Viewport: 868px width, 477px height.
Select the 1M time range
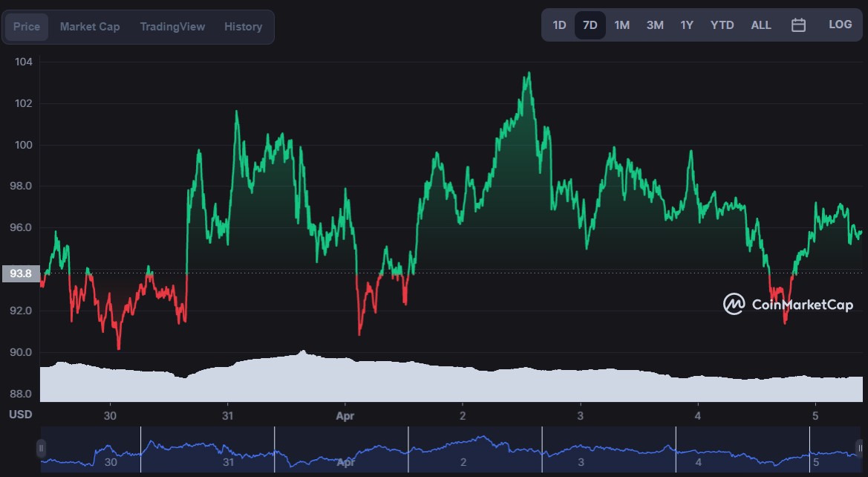[x=621, y=25]
